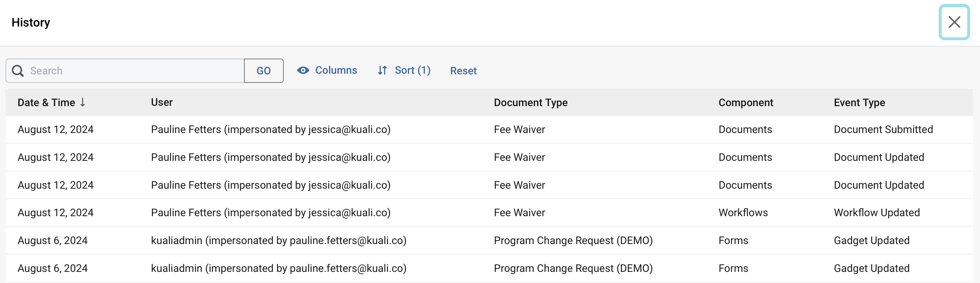Screen dimensions: 980x283
Task: Click the Component column header
Action: (745, 103)
